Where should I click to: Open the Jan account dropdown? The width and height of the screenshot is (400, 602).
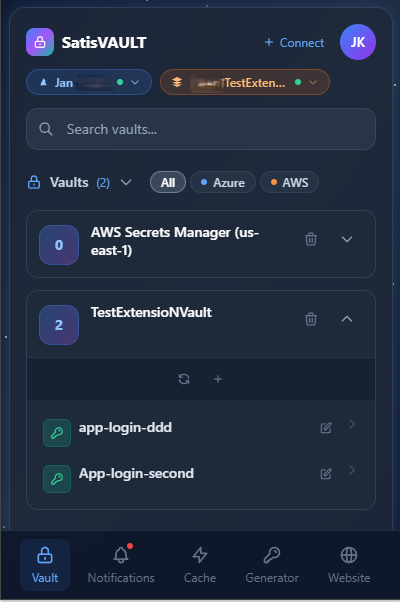(89, 82)
